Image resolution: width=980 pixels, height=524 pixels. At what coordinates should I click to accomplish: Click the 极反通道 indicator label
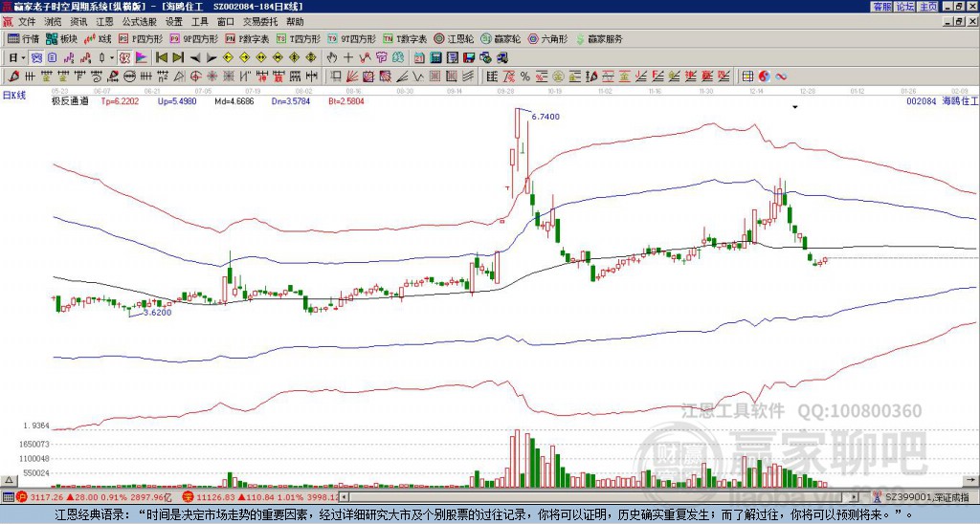point(70,100)
